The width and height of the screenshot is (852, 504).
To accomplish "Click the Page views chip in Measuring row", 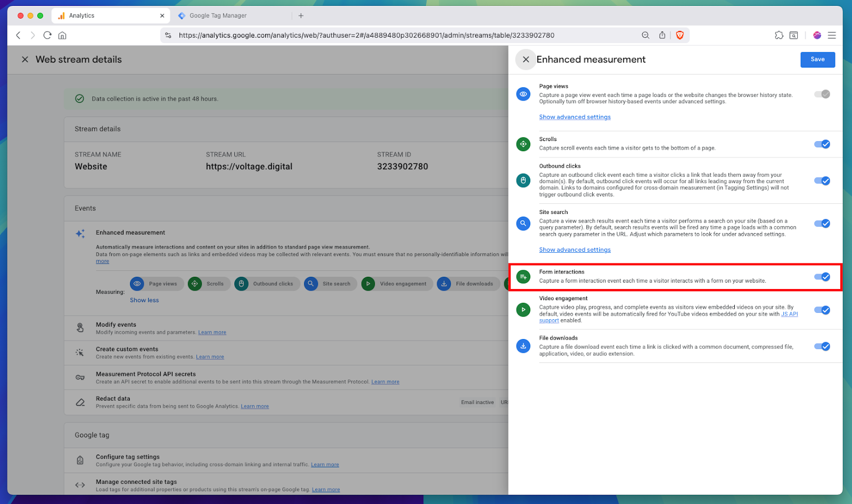I will coord(157,284).
